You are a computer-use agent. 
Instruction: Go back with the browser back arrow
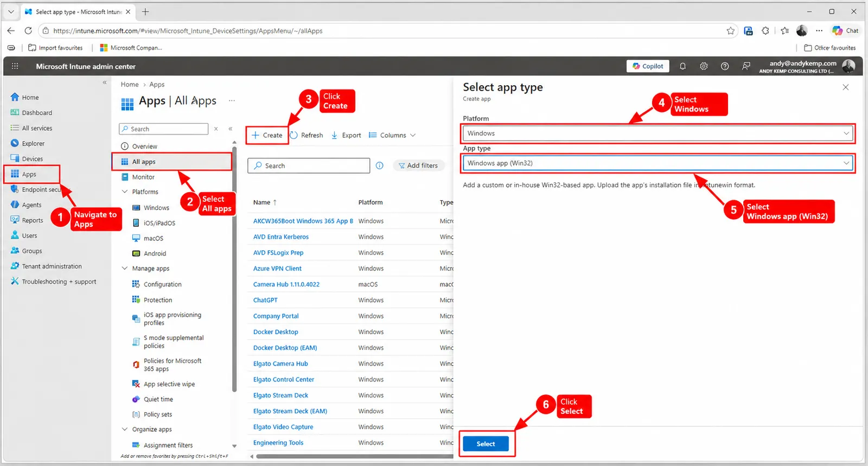(x=11, y=31)
